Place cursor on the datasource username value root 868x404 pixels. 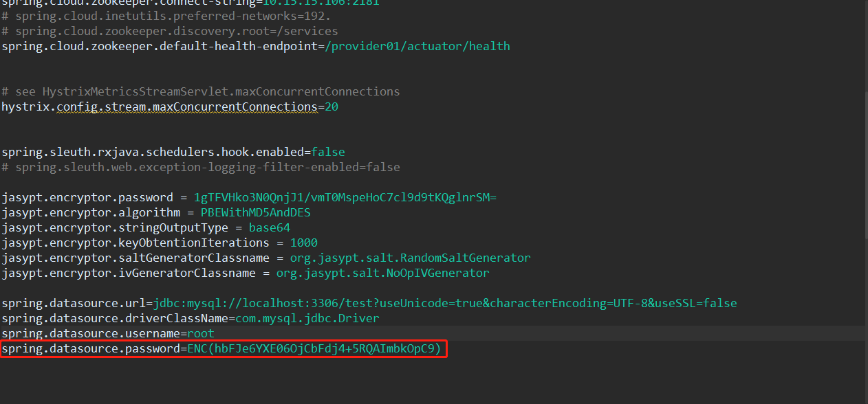200,334
